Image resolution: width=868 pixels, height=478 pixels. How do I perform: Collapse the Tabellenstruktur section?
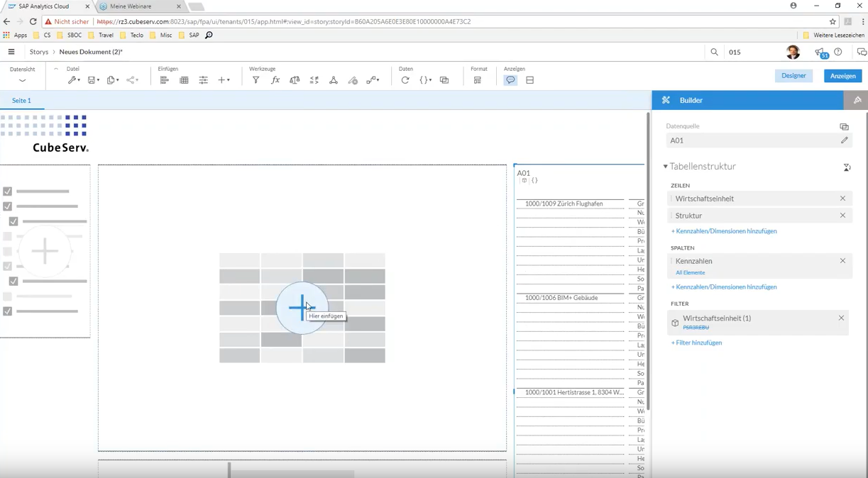coord(665,166)
